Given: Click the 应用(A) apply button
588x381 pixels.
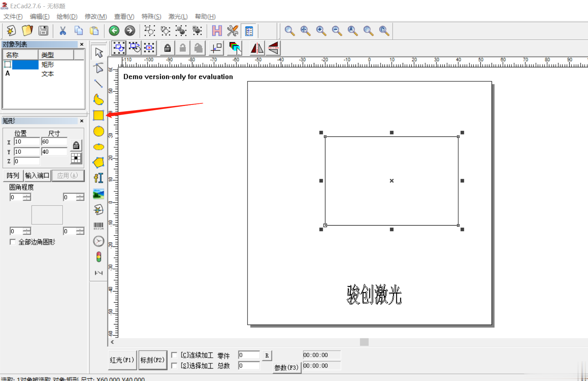Looking at the screenshot, I should point(68,175).
